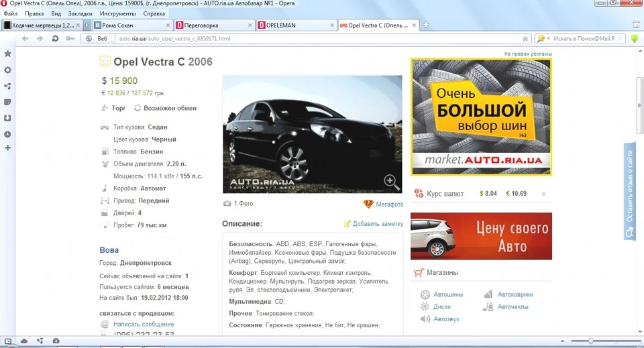Click the $ 15 900 price text

point(119,81)
